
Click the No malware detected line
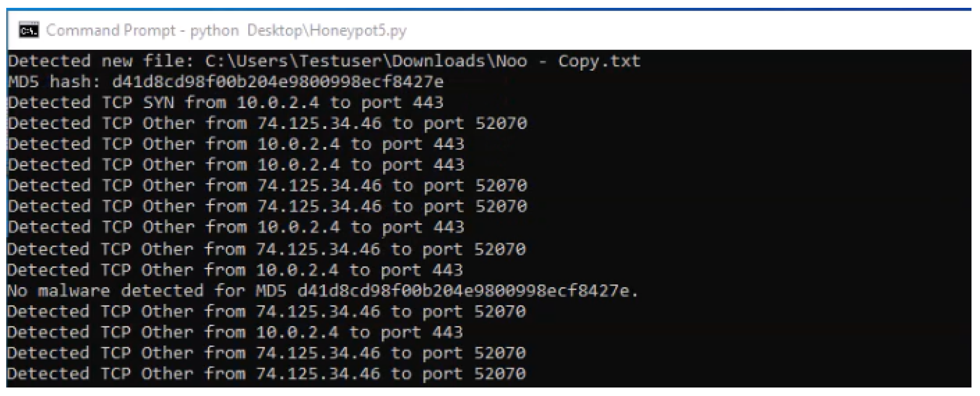pyautogui.click(x=322, y=291)
